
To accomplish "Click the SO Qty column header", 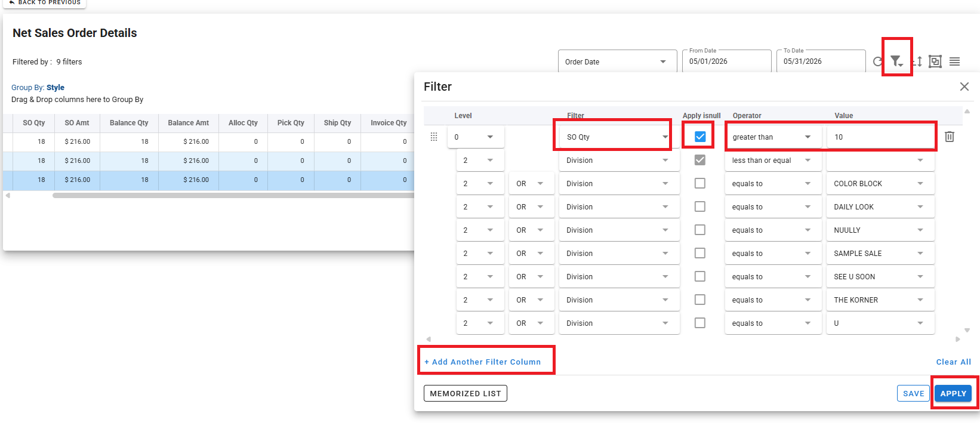I will click(x=34, y=123).
